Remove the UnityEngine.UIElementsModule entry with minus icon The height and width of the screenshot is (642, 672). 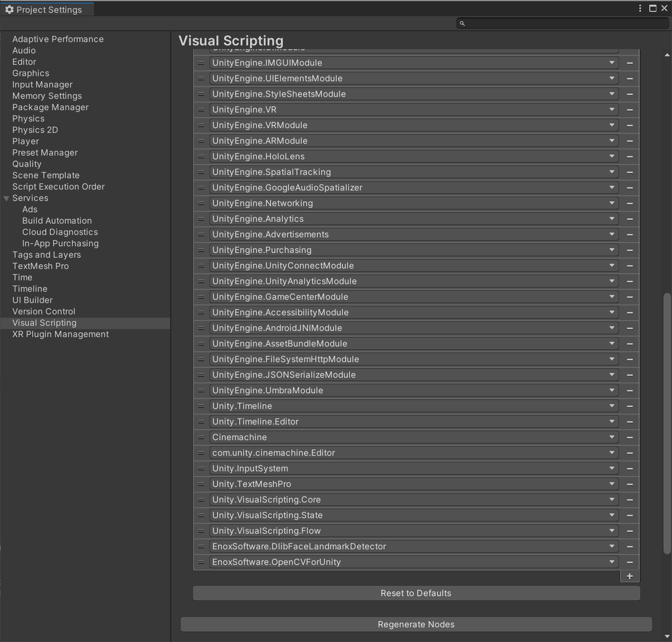pyautogui.click(x=629, y=78)
